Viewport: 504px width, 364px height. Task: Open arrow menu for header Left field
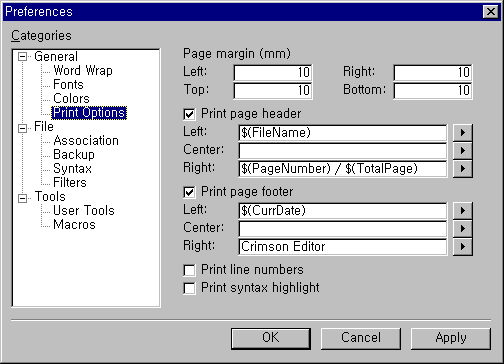coord(463,133)
